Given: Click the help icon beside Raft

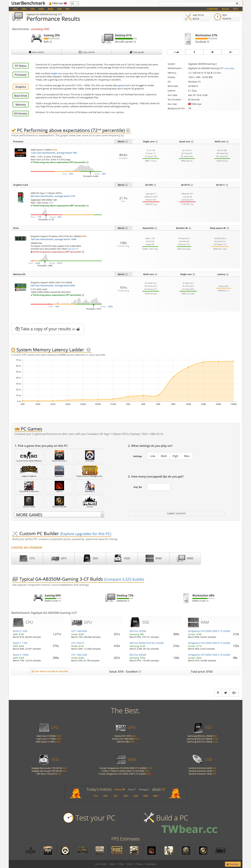Looking at the screenshot, I should [51, 42].
